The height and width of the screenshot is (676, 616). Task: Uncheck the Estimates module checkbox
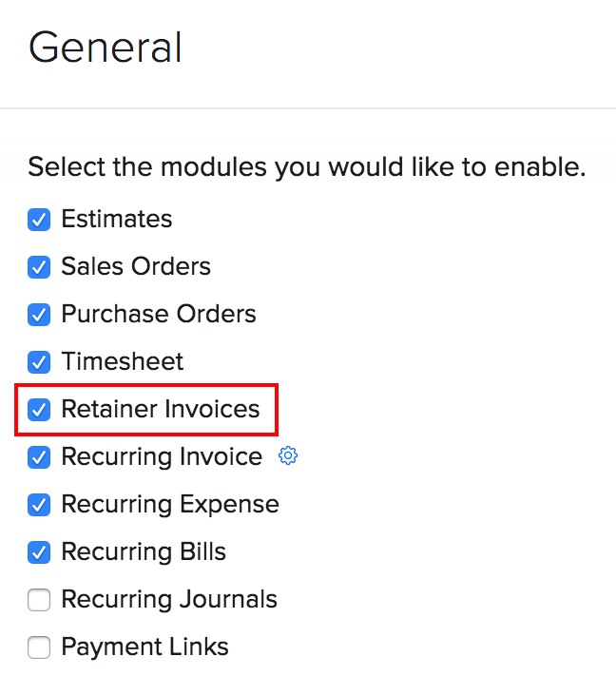[39, 220]
